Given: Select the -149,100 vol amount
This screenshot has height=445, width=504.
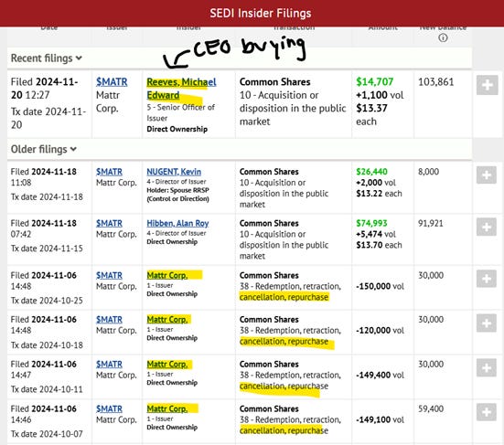Looking at the screenshot, I should pyautogui.click(x=380, y=419).
